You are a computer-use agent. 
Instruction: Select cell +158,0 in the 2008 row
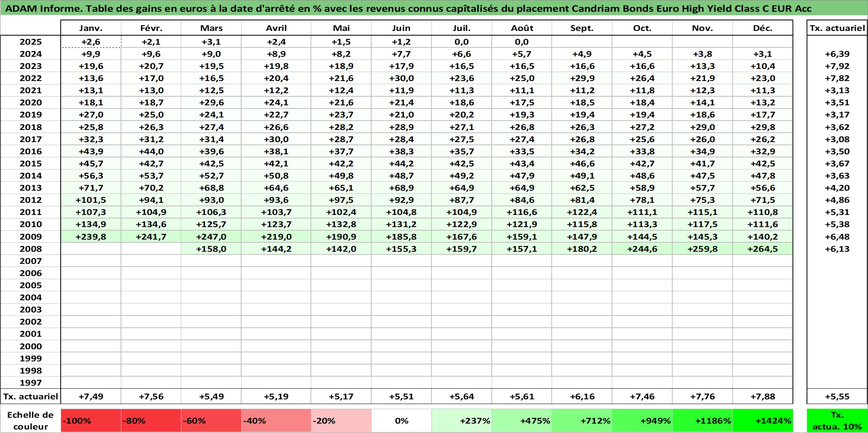tap(211, 249)
